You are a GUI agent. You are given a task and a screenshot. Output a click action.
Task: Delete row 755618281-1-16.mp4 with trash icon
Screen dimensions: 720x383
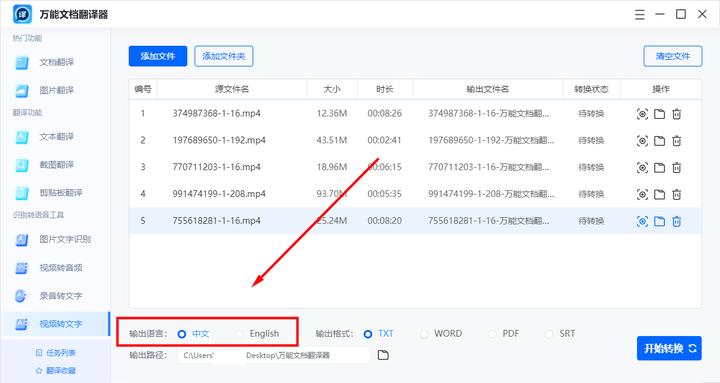coord(676,221)
